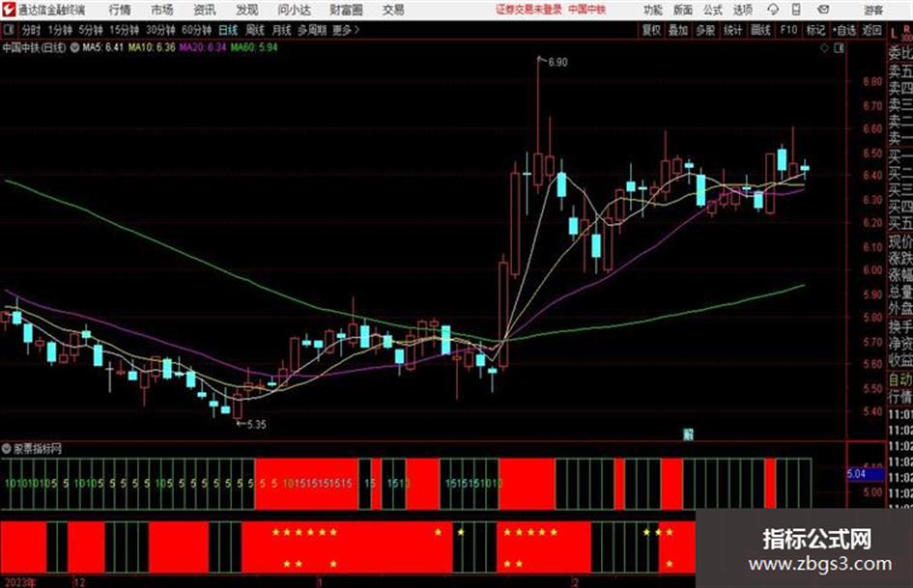
Task: Click the MA20: 6.34 indicator label
Action: click(203, 47)
